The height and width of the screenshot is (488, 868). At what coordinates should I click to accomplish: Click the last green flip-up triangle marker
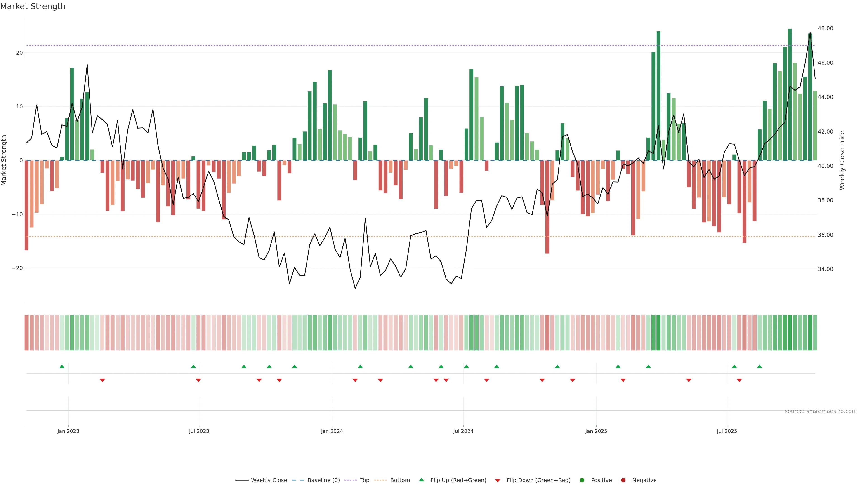(x=759, y=366)
